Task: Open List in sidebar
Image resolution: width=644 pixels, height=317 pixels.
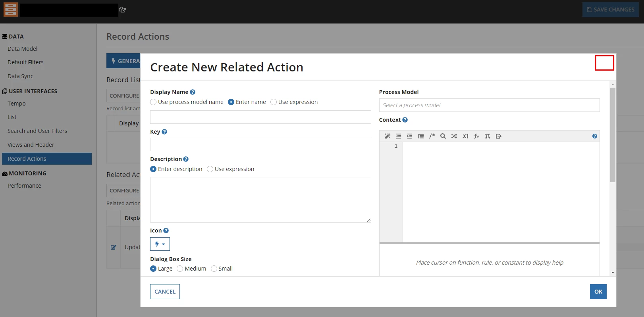Action: tap(12, 117)
